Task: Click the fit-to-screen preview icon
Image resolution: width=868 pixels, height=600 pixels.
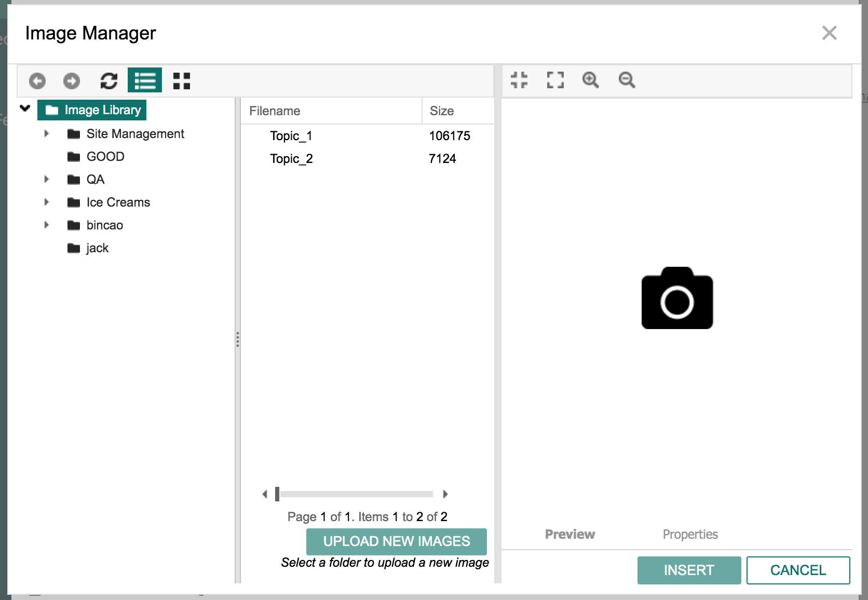Action: coord(519,80)
